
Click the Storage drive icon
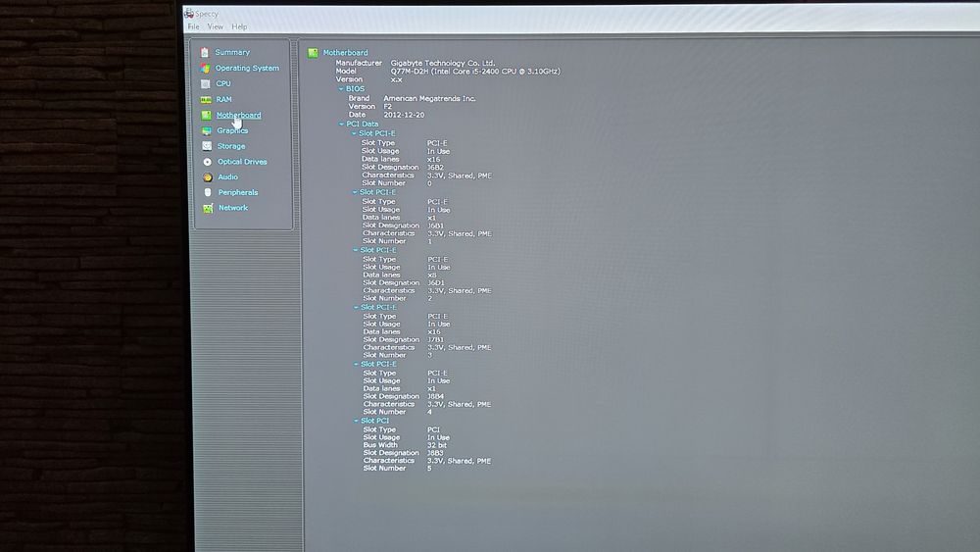[x=207, y=146]
